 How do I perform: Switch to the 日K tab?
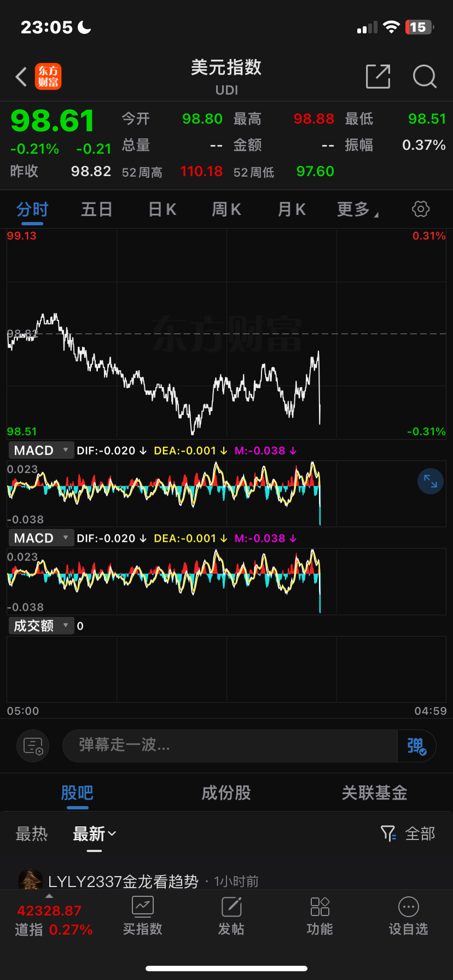pyautogui.click(x=162, y=209)
